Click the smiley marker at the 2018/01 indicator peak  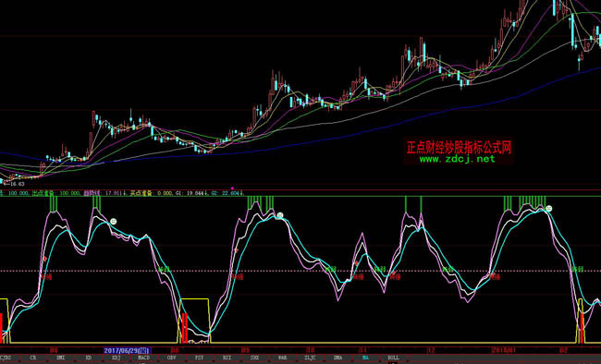coord(549,209)
